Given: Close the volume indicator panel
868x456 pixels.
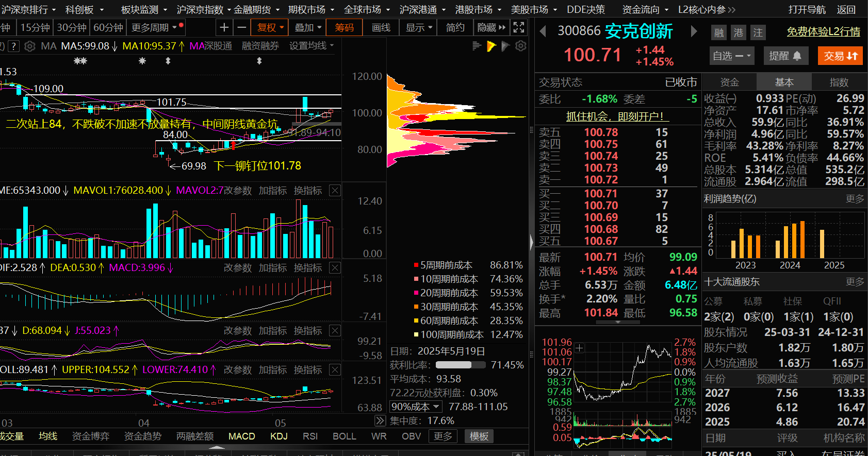Looking at the screenshot, I should [x=335, y=191].
